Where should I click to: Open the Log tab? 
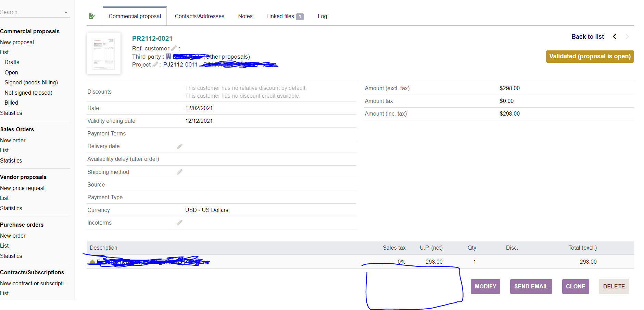point(322,16)
